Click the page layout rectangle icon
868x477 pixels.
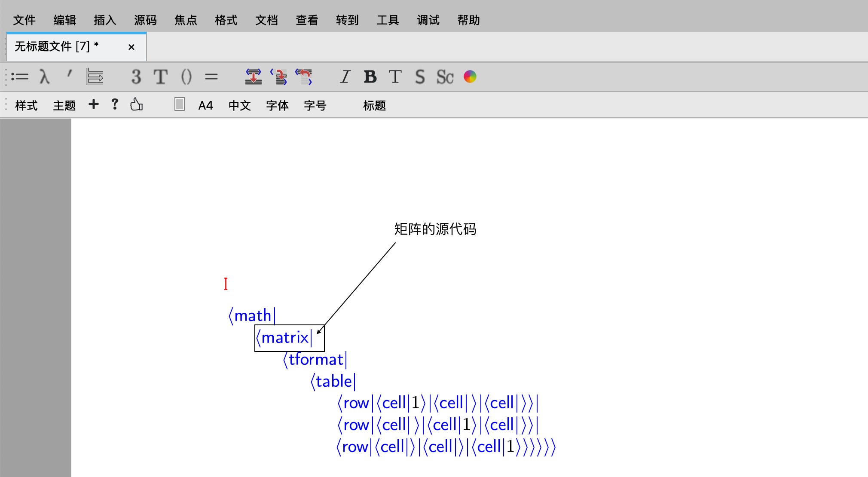[180, 104]
